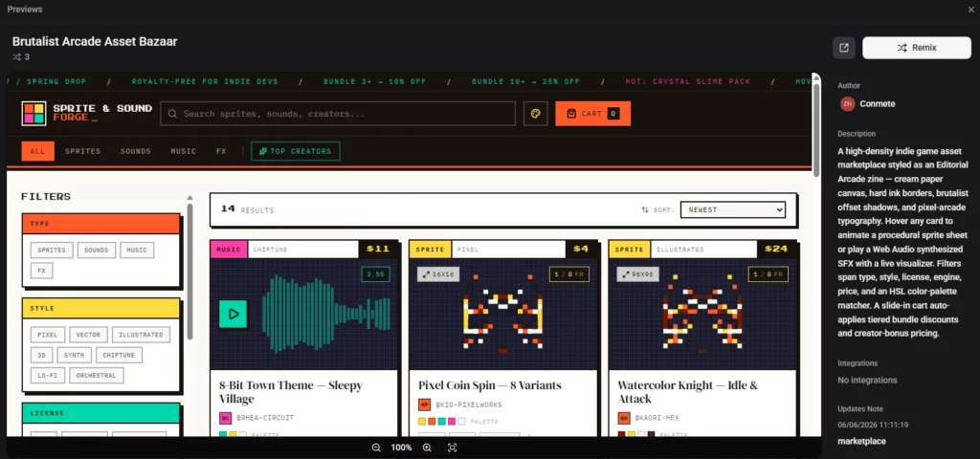The width and height of the screenshot is (980, 459).
Task: Click orange palette swatch on Pixel Coin Spin
Action: (432, 422)
